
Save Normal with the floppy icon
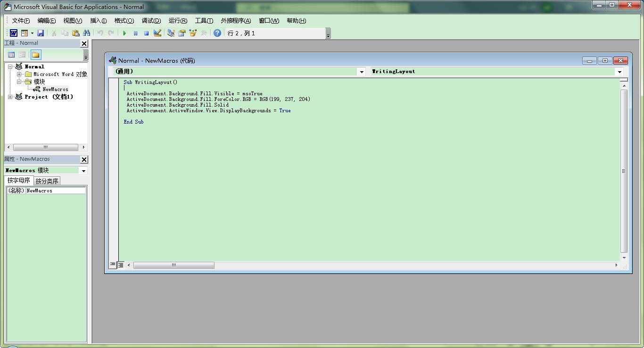point(41,33)
